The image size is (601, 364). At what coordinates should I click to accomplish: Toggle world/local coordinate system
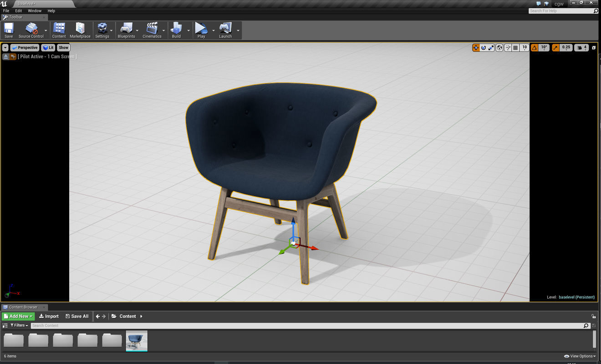pos(499,47)
